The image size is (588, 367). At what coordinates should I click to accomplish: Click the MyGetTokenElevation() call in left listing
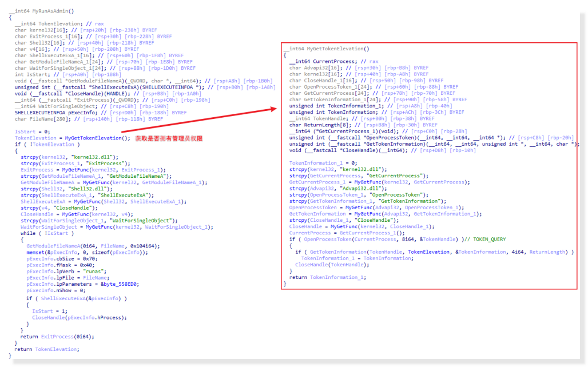click(97, 138)
